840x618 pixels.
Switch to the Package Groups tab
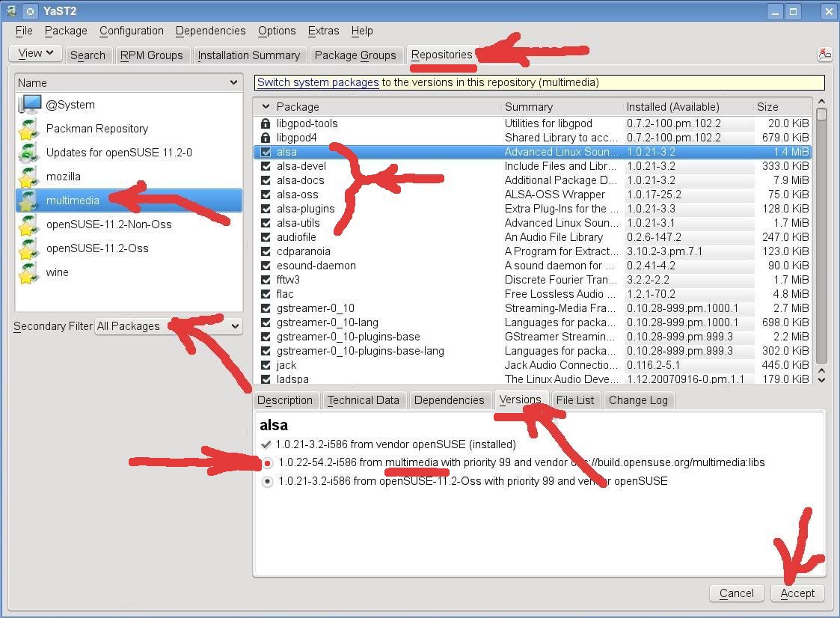pyautogui.click(x=355, y=55)
